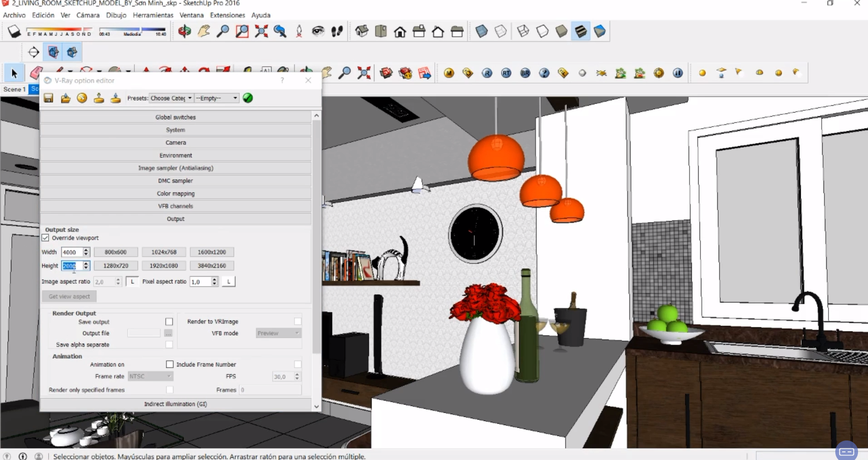Select the Pan hand tool
This screenshot has height=460, width=868.
click(x=204, y=31)
